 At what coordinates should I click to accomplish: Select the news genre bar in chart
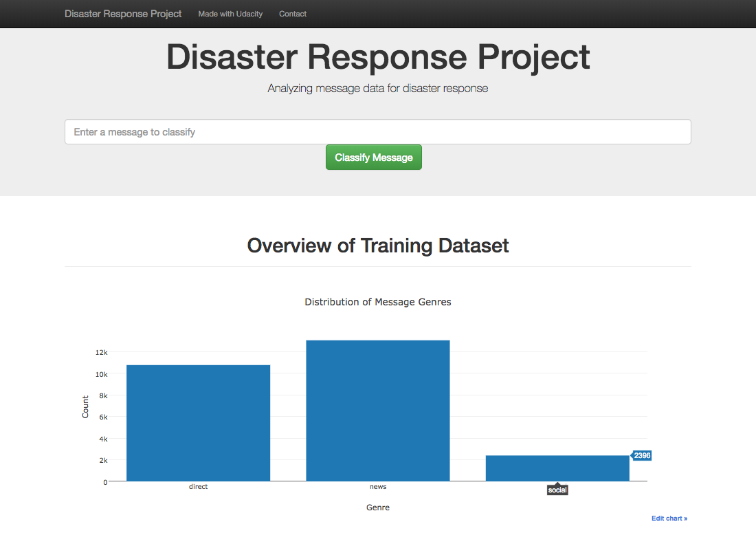pos(377,411)
